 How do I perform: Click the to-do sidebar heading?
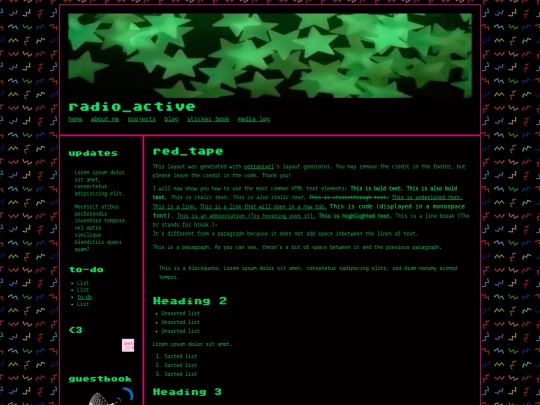[86, 269]
